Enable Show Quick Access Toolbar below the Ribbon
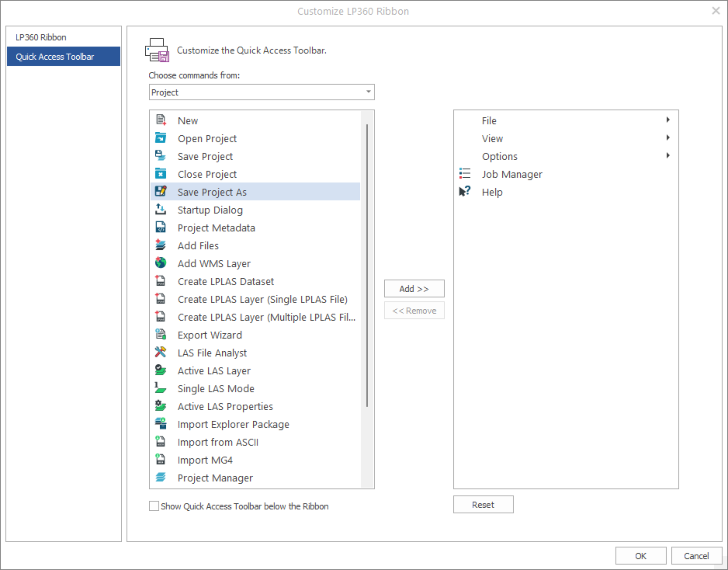 (154, 506)
